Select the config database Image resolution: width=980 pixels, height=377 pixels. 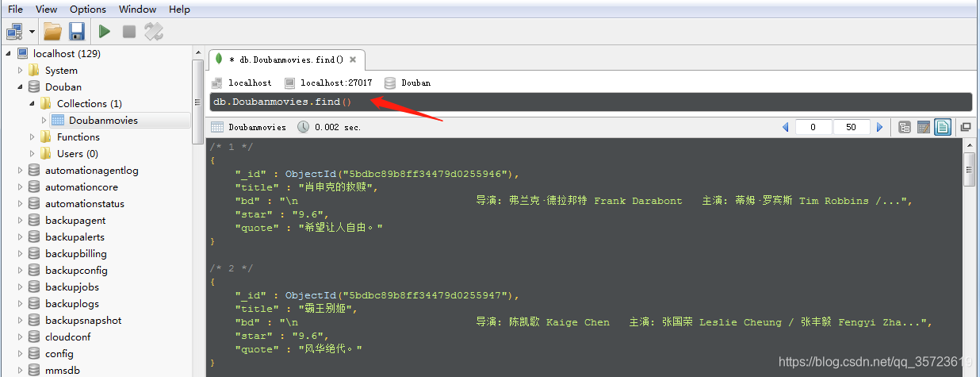pyautogui.click(x=59, y=353)
